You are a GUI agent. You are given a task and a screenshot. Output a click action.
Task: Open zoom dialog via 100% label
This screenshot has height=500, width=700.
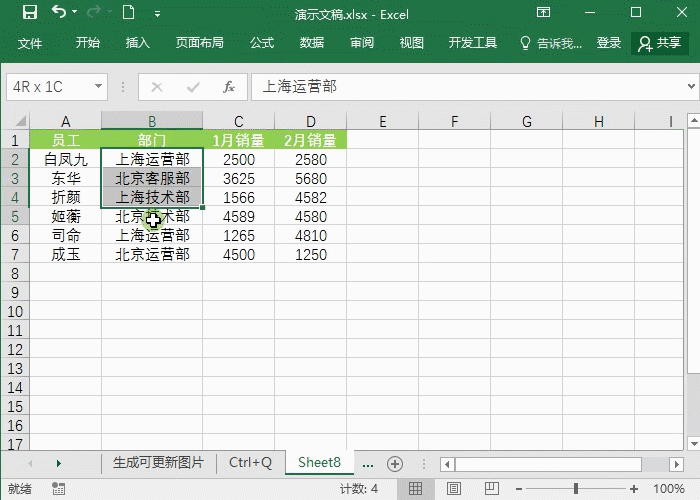click(669, 488)
